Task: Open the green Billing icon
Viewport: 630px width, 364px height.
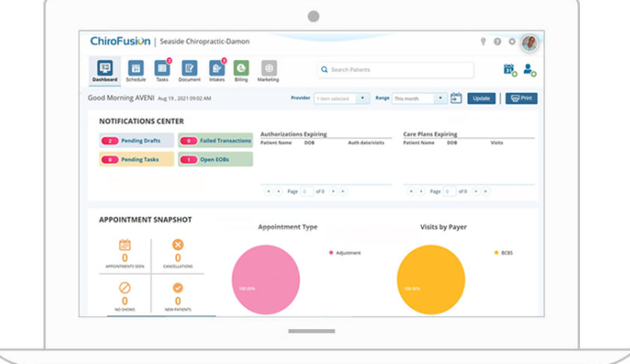Action: click(241, 68)
